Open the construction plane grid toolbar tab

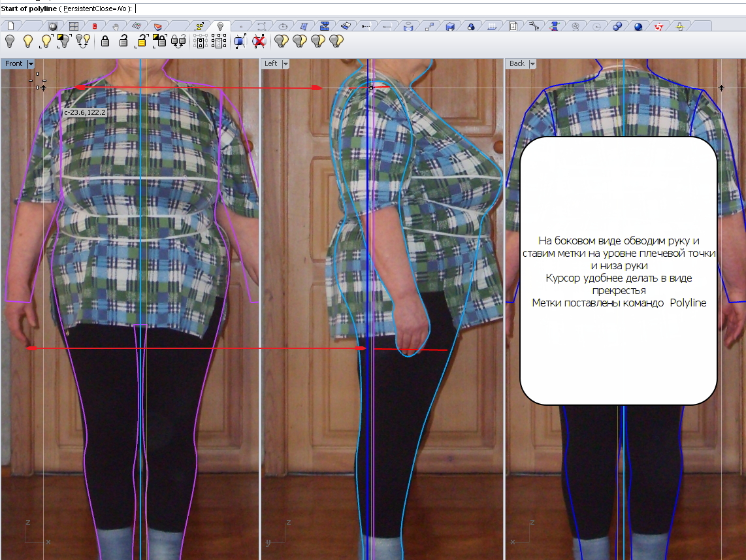point(137,26)
